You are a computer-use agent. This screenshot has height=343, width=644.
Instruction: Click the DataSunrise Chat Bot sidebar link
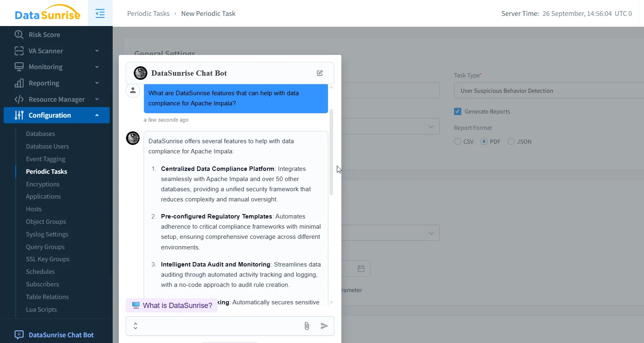[61, 335]
